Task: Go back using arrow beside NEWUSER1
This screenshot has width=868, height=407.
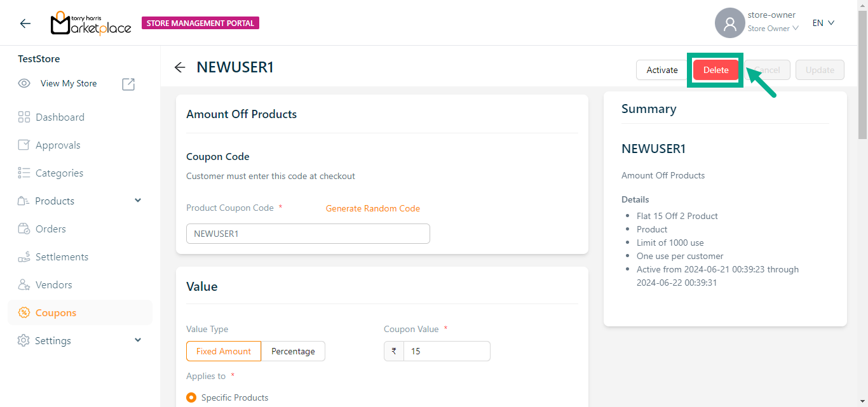Action: tap(180, 67)
